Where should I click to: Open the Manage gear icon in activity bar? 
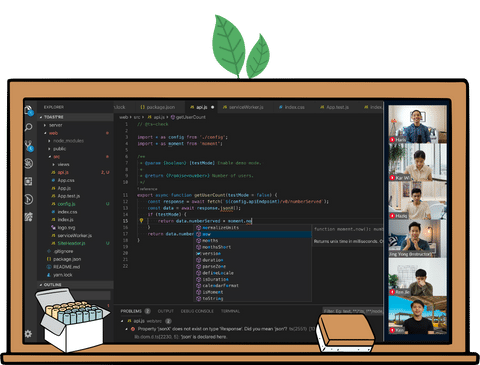click(28, 333)
